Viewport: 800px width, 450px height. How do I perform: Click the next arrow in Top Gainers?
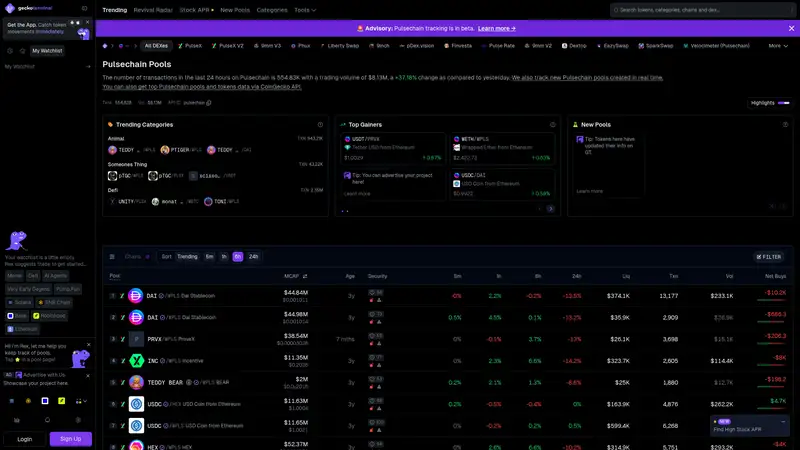(551, 209)
